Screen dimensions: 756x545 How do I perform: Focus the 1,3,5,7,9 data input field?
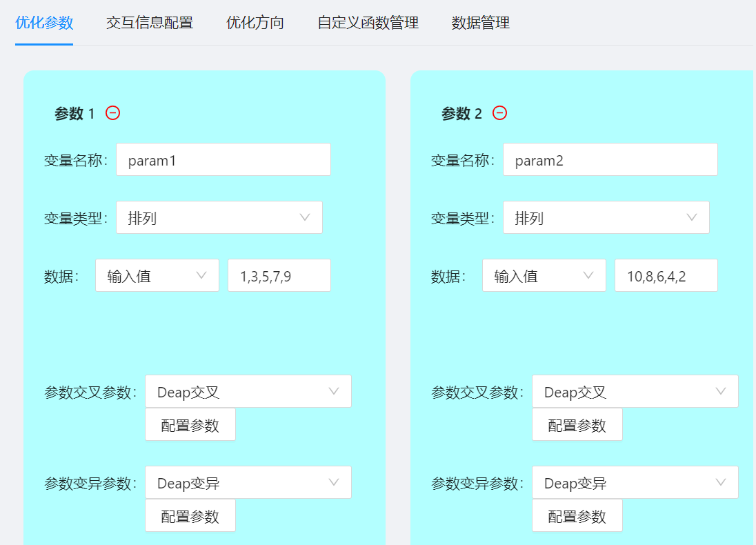(279, 276)
